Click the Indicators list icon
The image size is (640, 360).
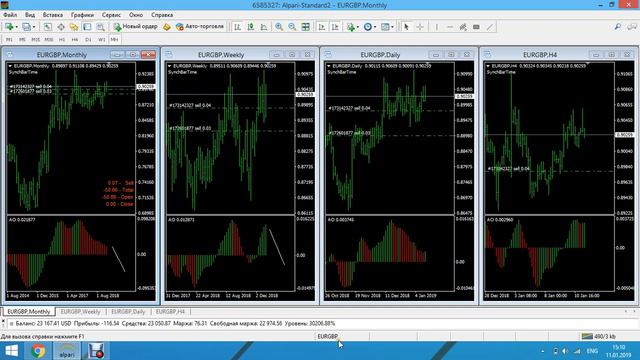point(351,27)
